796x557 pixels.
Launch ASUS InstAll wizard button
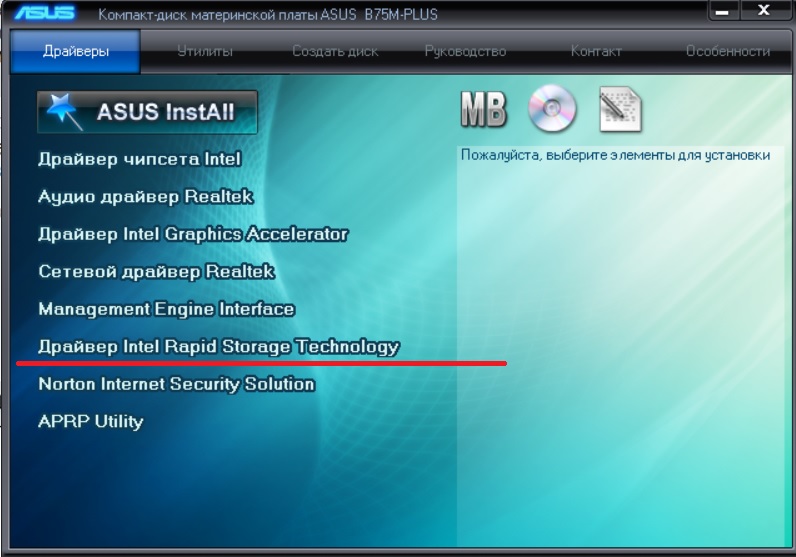147,112
